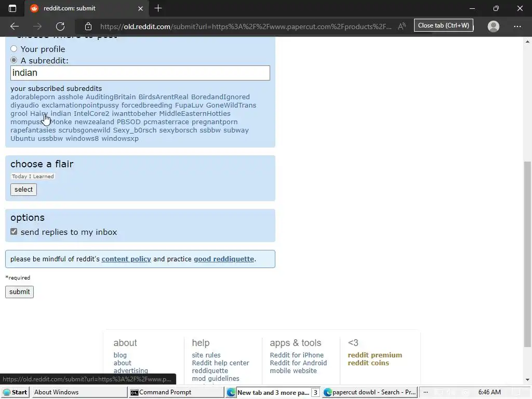Choose the BirdsArentReal subreddit
532x399 pixels.
click(163, 97)
